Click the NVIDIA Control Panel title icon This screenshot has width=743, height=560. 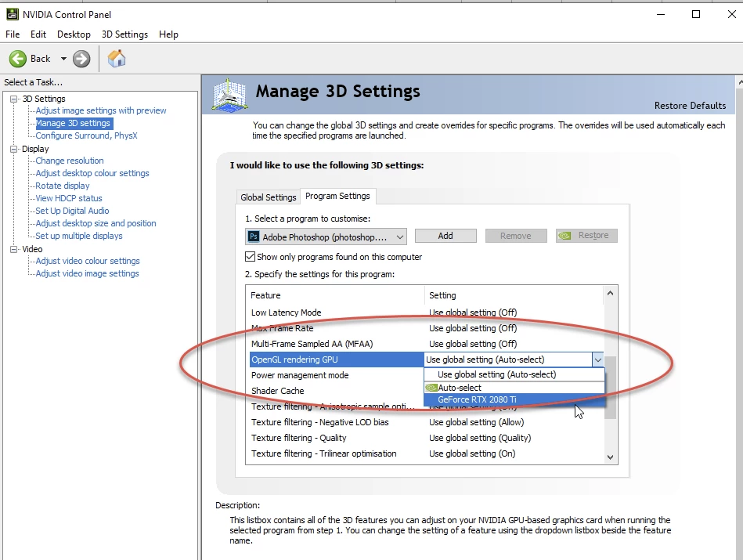pos(13,14)
